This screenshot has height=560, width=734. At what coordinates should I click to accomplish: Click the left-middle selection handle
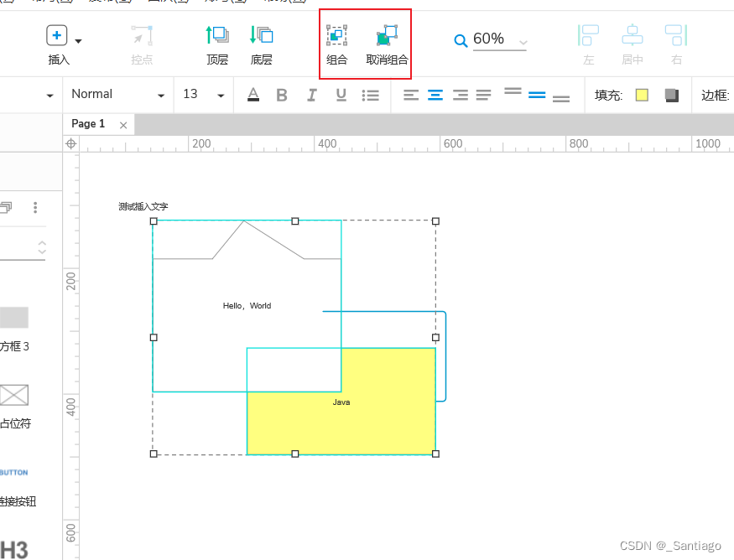pyautogui.click(x=154, y=337)
